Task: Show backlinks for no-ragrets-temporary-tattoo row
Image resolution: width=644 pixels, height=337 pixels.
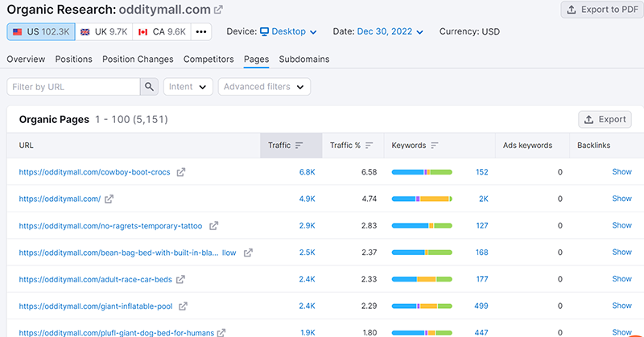Action: (621, 225)
